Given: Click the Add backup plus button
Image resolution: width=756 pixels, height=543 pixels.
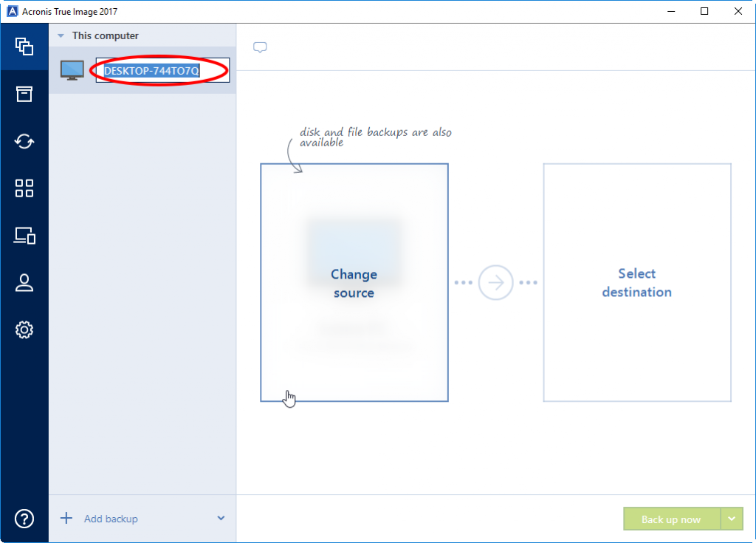Looking at the screenshot, I should coord(66,519).
